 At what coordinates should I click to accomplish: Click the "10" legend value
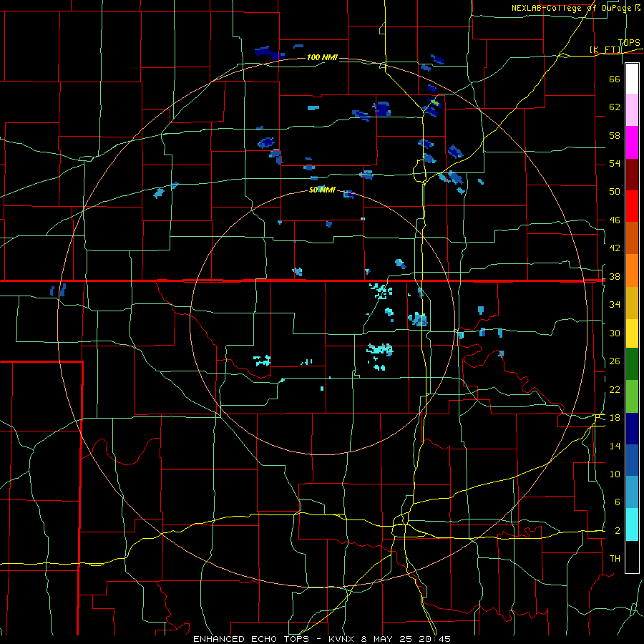click(615, 474)
